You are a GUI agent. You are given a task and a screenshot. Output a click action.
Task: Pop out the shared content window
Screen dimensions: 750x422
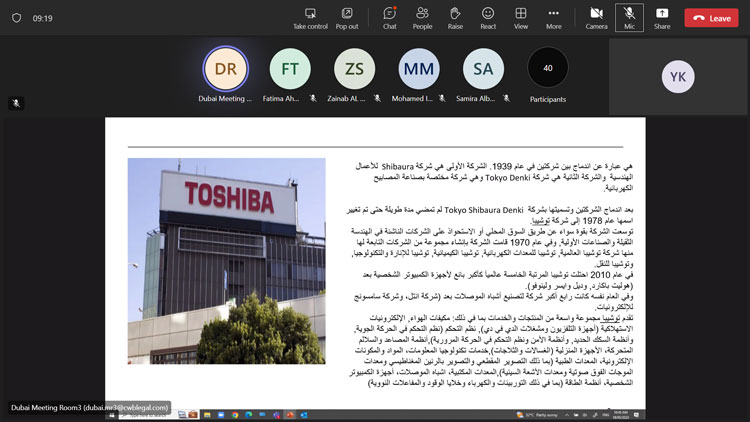point(347,13)
